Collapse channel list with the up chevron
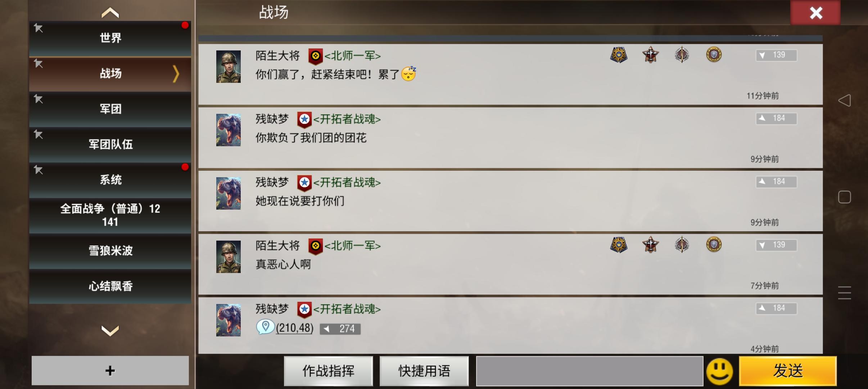 [110, 13]
